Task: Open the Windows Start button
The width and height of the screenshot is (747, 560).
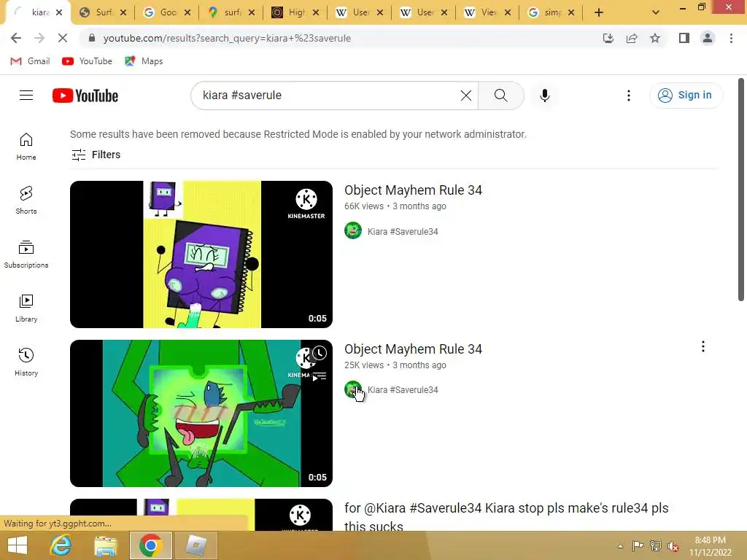Action: coord(18,545)
